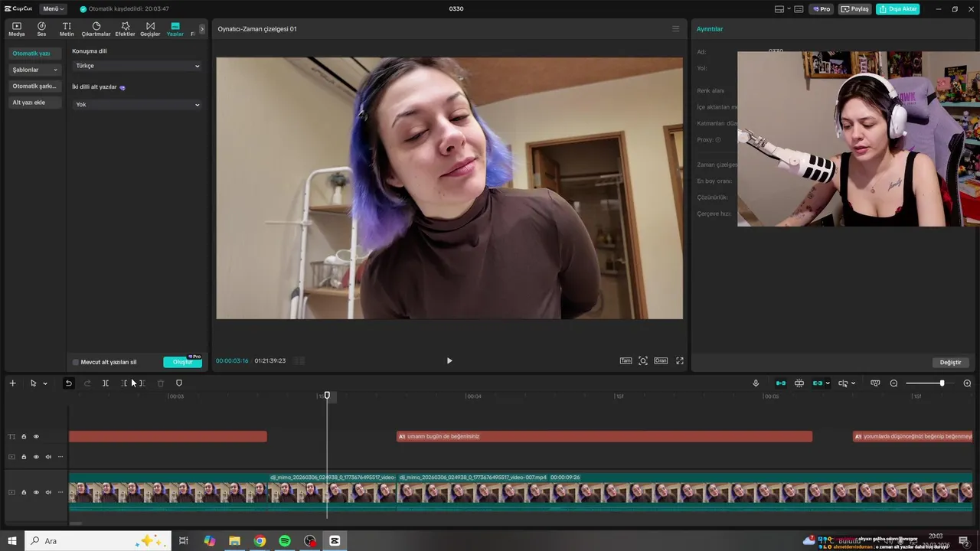Redo the last action

(87, 383)
